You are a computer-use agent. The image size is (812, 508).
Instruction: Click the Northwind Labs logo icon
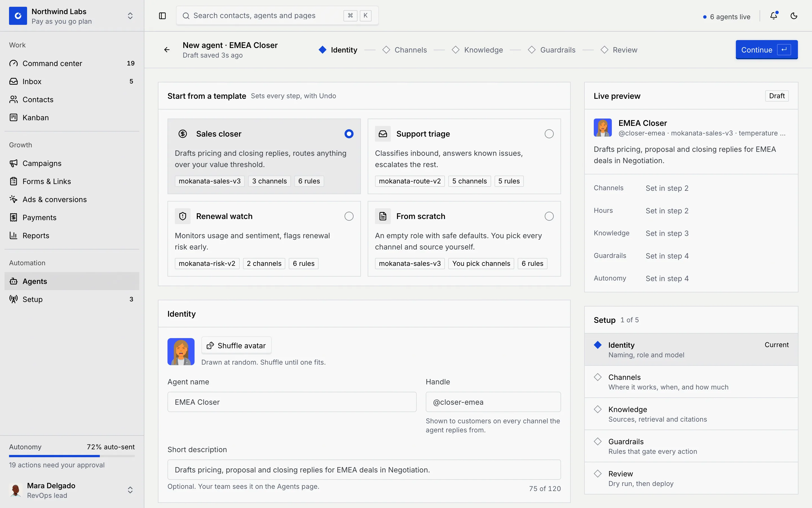point(18,16)
